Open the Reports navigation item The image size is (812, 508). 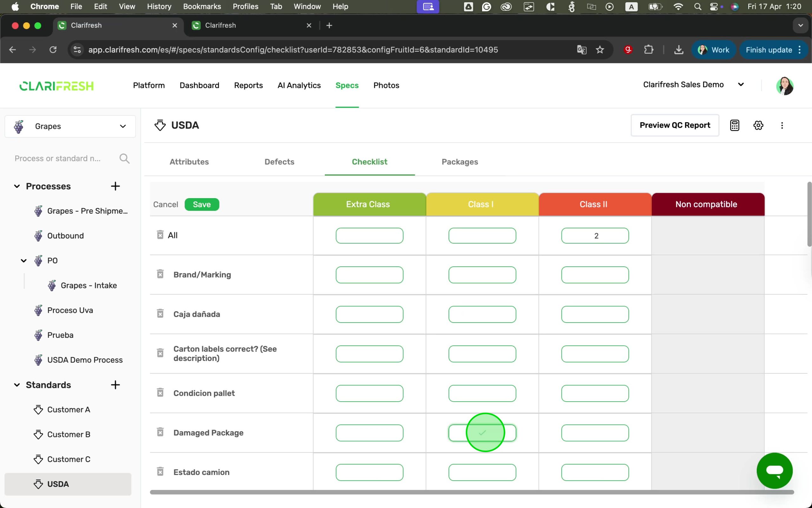[x=248, y=85]
